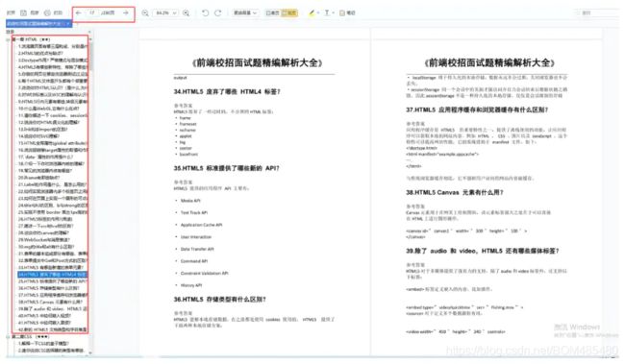Click Application Cache API list item
The width and height of the screenshot is (625, 364).
pos(201,225)
